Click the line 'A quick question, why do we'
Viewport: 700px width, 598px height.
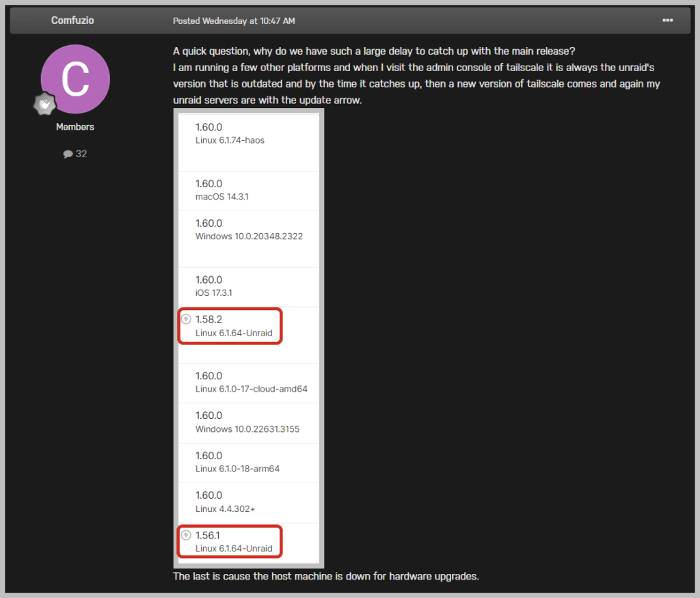tap(374, 51)
